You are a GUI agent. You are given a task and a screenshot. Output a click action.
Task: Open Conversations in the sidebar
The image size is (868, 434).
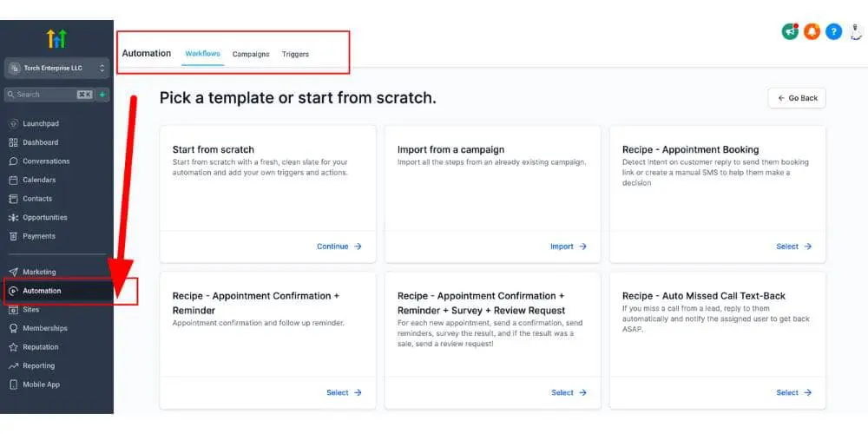[46, 161]
